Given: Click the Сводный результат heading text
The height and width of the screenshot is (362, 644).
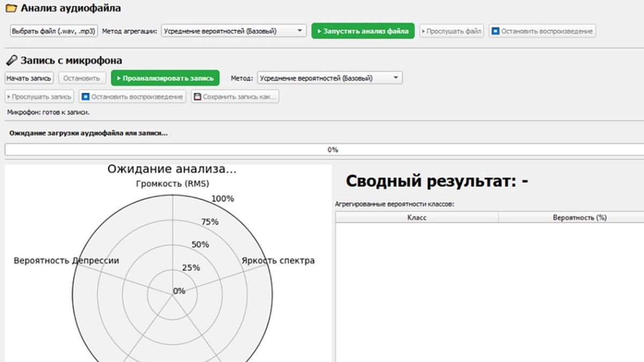Looking at the screenshot, I should pyautogui.click(x=437, y=181).
